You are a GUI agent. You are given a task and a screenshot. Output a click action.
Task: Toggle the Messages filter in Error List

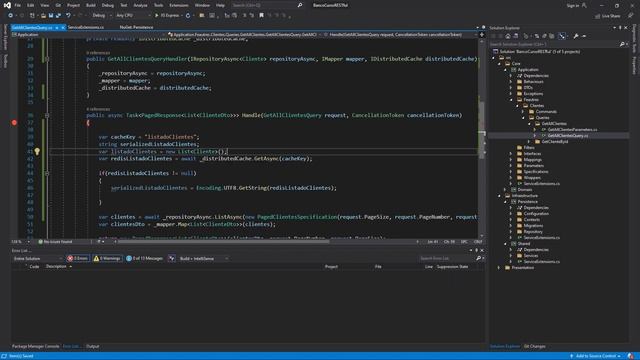[x=144, y=258]
